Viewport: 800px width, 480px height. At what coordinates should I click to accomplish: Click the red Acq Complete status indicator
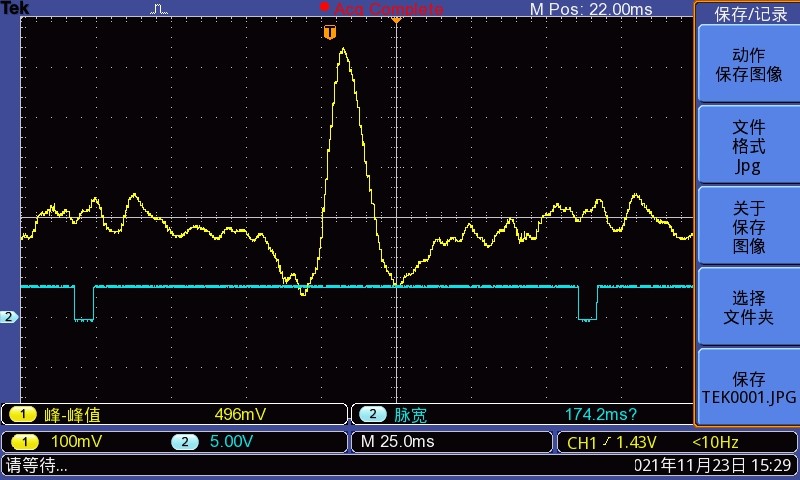(382, 8)
